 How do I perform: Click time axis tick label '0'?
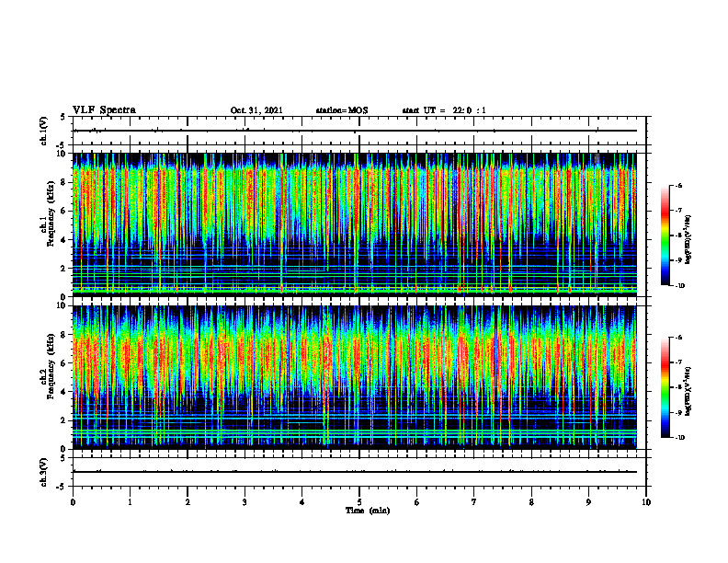tap(73, 502)
